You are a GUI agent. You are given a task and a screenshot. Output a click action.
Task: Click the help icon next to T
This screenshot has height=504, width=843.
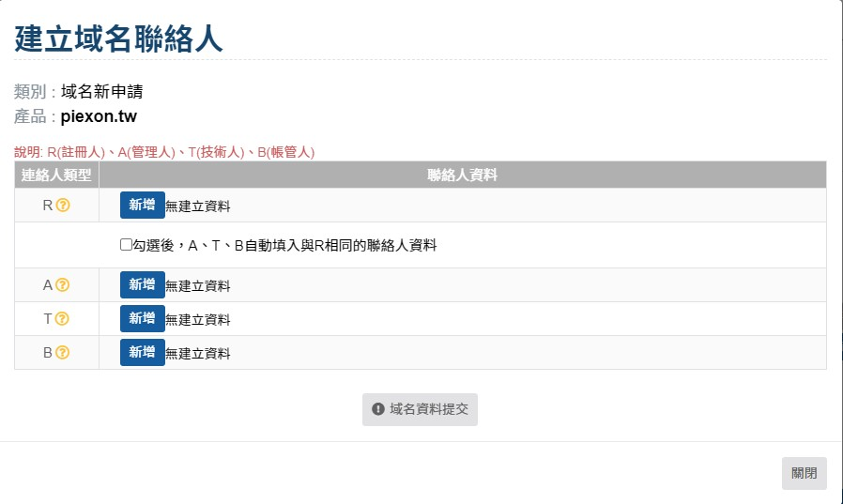pos(62,318)
